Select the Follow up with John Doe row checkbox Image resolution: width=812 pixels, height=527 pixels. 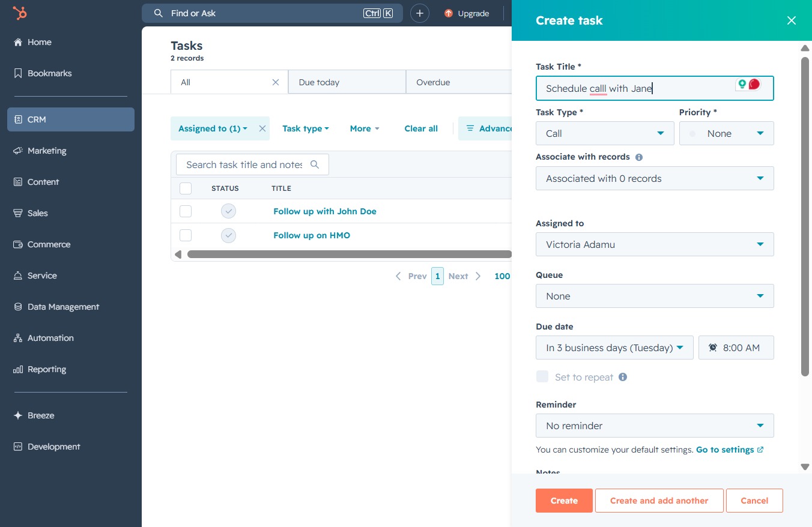(186, 211)
